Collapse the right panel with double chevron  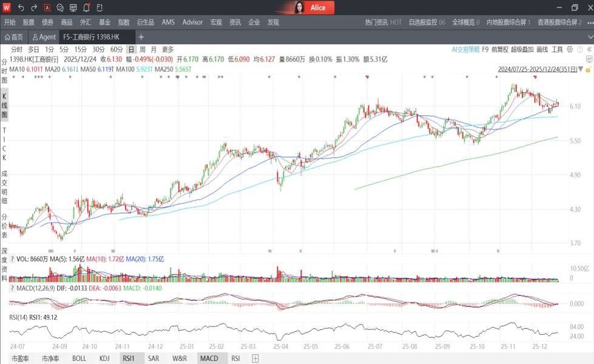pos(589,49)
